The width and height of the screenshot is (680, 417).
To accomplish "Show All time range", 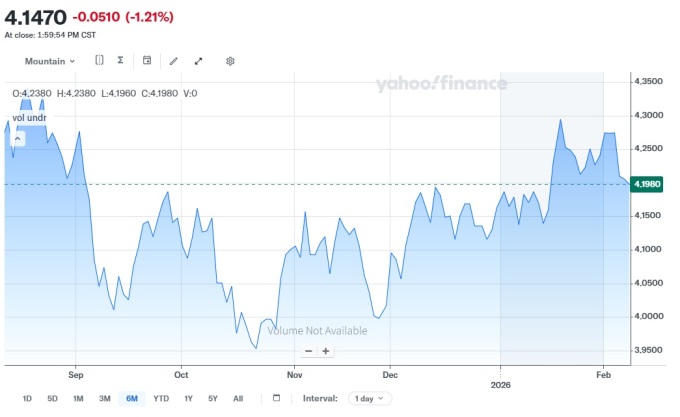I will (x=238, y=398).
